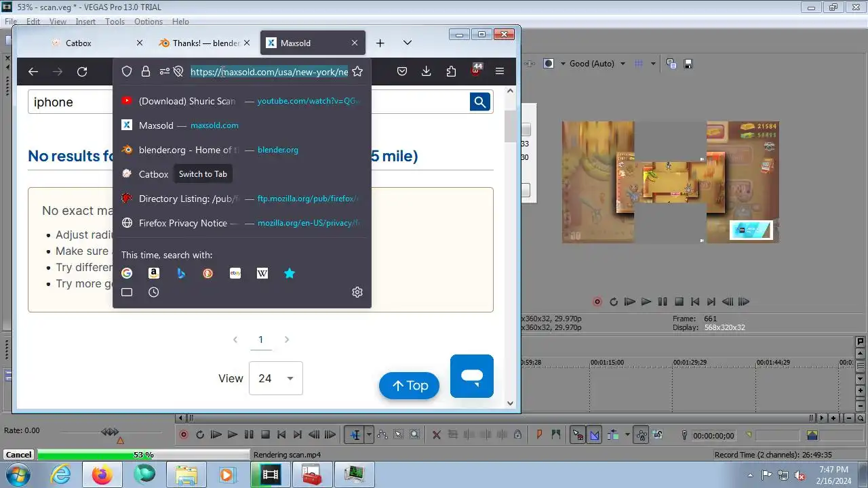Toggle Auto Ripple in the VEGAS toolbar

[x=613, y=434]
